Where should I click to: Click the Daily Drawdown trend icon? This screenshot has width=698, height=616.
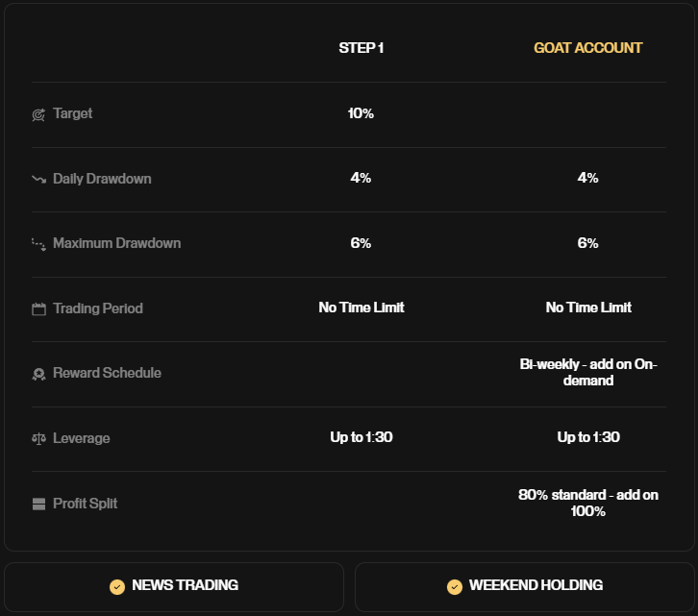tap(38, 179)
